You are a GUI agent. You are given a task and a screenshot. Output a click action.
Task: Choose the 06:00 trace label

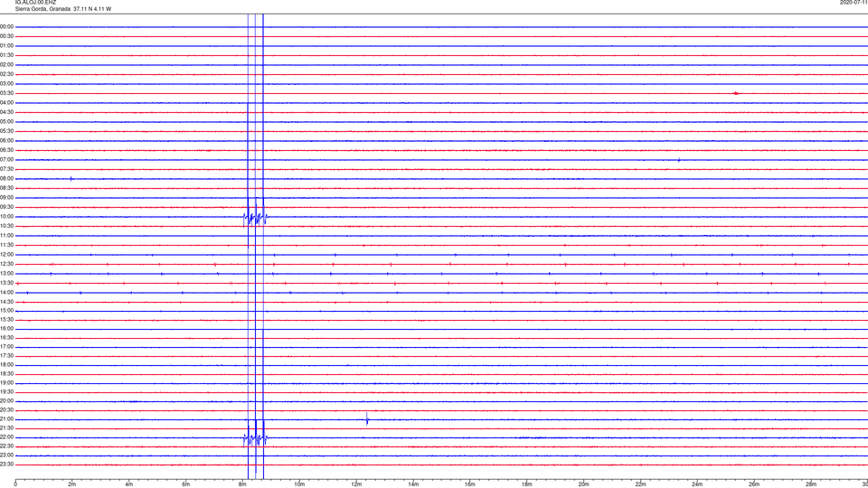[7, 141]
